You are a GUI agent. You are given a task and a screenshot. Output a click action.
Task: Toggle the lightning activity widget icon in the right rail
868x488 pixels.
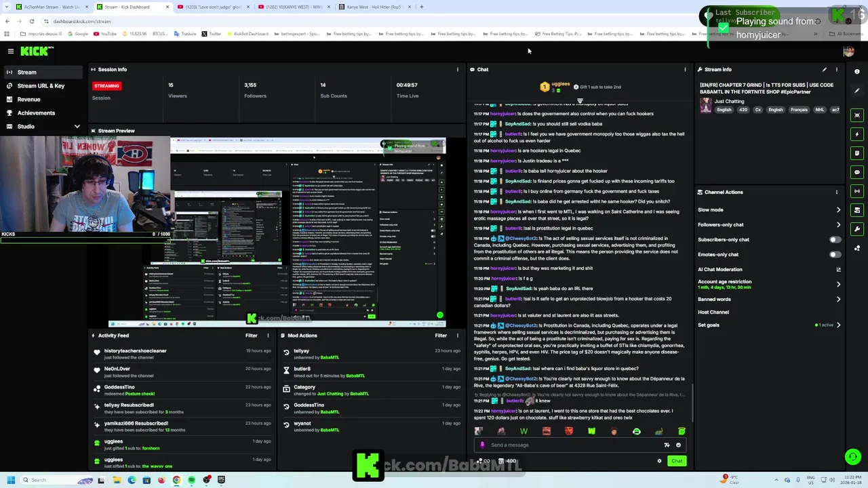(857, 134)
